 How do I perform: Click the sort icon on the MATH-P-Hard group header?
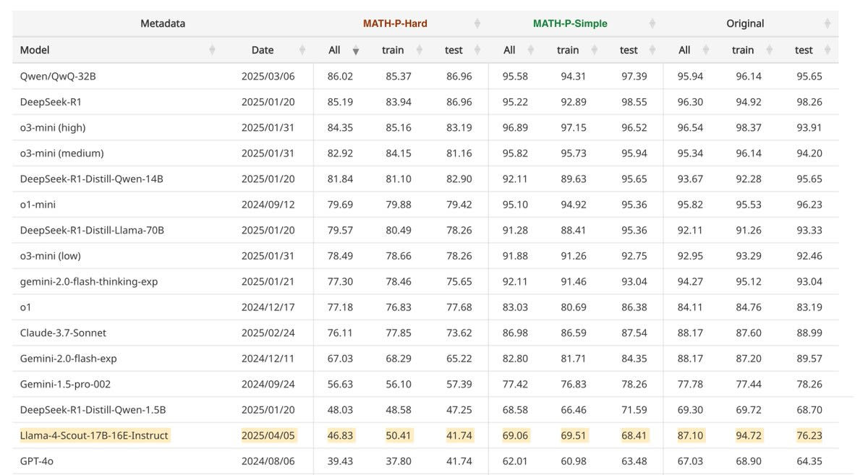pos(477,23)
